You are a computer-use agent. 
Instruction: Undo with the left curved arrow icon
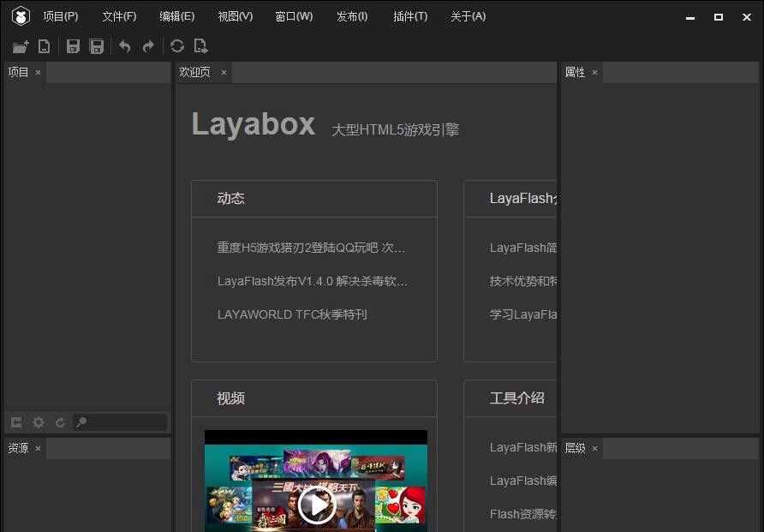[125, 46]
